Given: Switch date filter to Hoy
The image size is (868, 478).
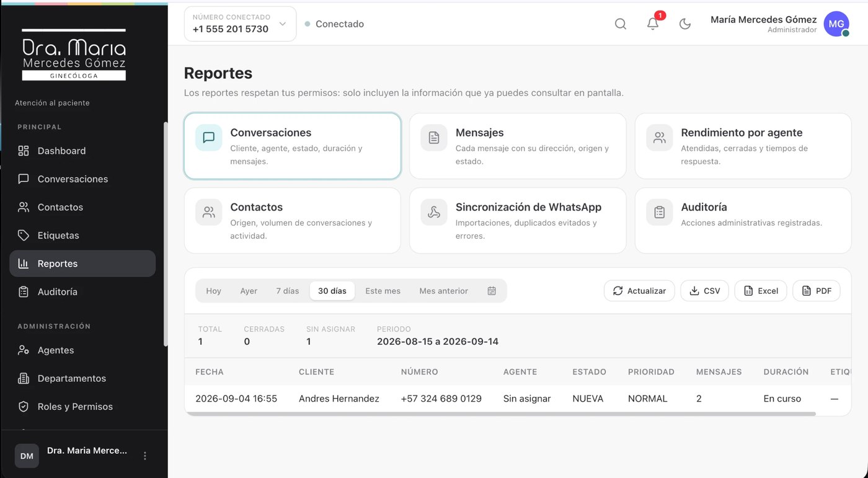Looking at the screenshot, I should pyautogui.click(x=214, y=291).
